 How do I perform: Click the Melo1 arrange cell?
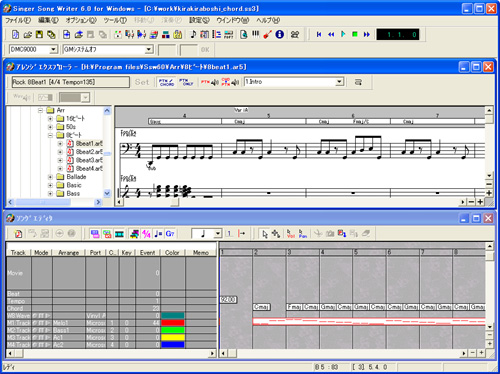point(69,323)
